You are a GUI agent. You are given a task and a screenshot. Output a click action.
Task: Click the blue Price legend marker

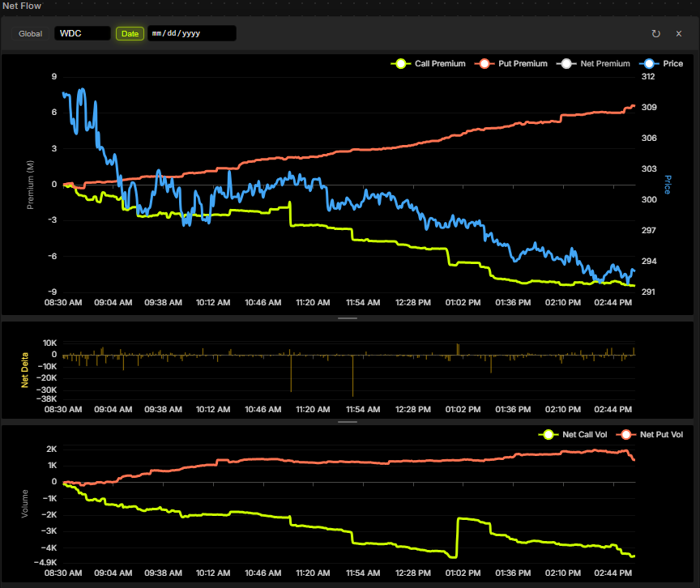click(647, 63)
